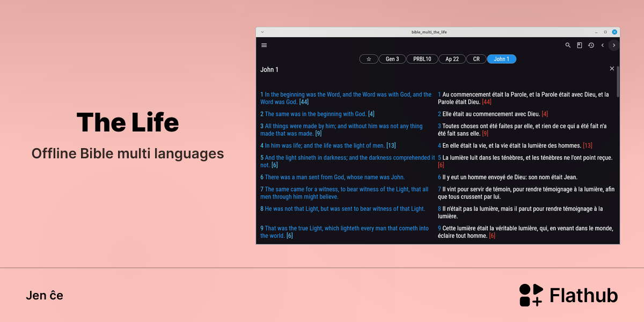The image size is (644, 322).
Task: Switch to the Ap 22 tab
Action: coord(452,59)
